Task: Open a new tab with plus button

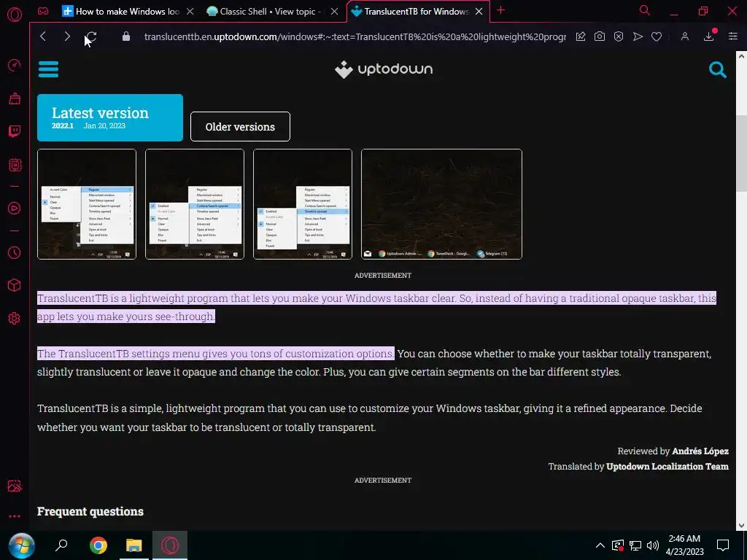Action: point(500,10)
